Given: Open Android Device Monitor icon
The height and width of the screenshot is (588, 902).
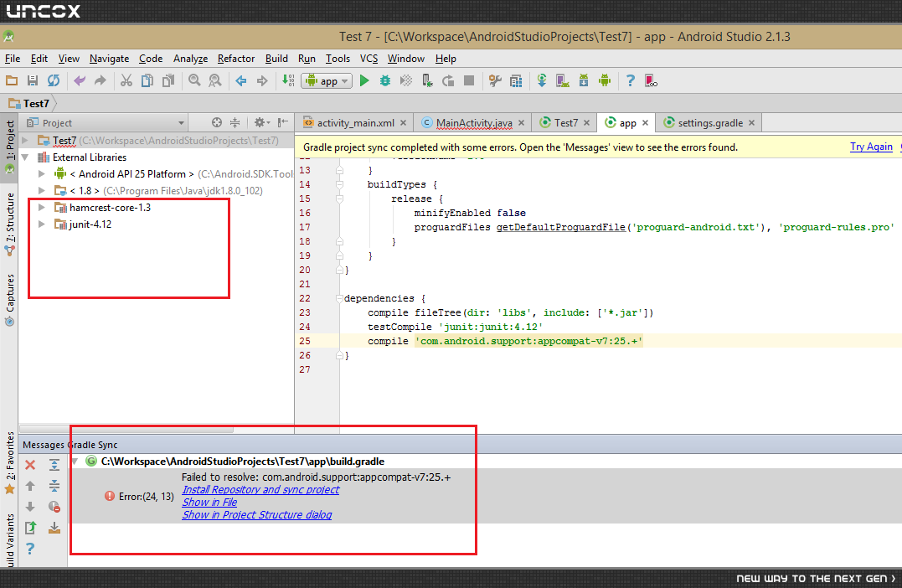Looking at the screenshot, I should click(605, 80).
